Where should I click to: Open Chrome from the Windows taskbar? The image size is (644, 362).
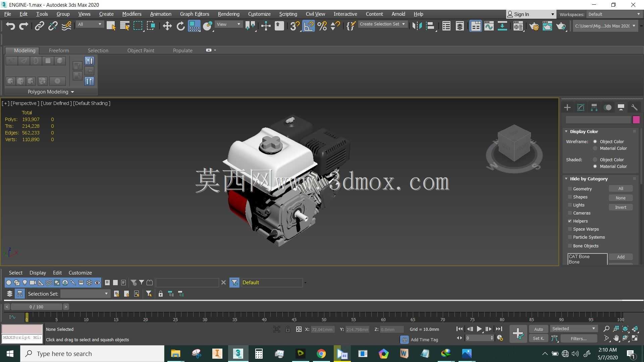pos(321,354)
